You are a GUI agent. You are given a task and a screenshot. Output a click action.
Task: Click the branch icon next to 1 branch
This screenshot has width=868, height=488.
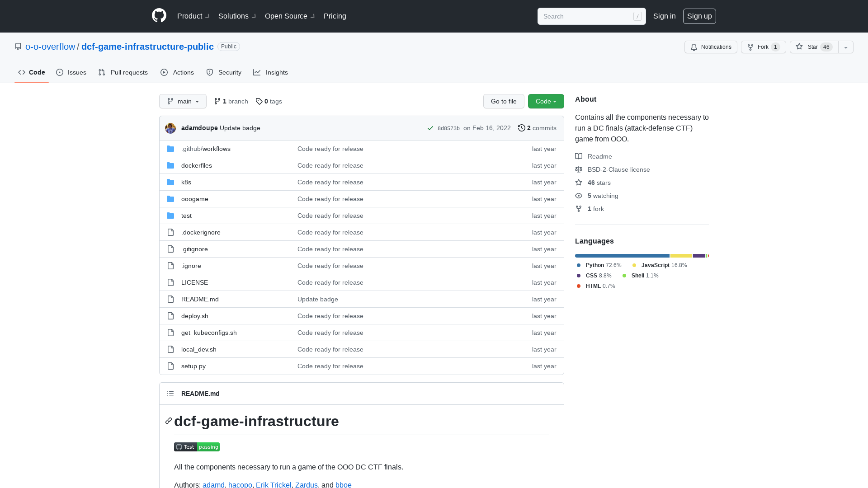(217, 101)
